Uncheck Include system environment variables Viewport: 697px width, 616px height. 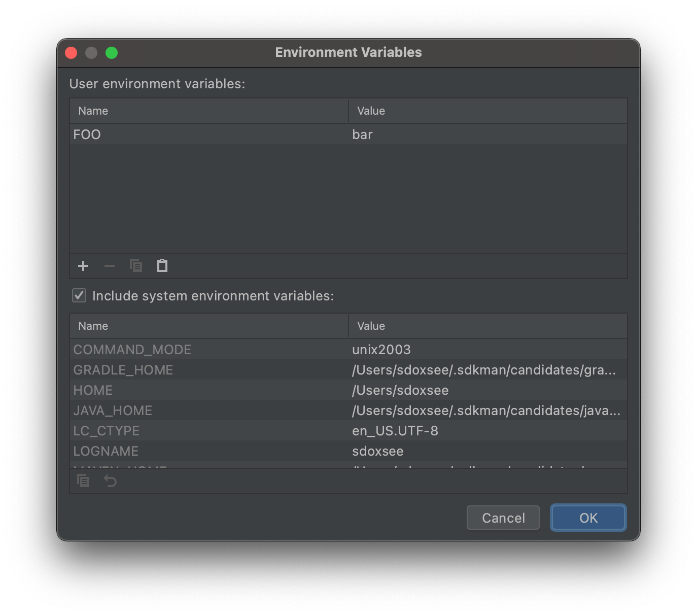[79, 295]
